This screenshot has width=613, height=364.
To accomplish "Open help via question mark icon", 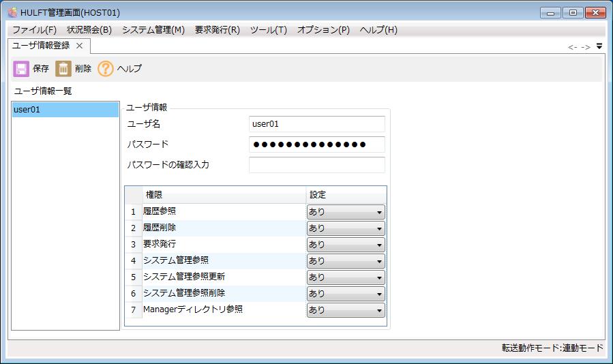I will coord(105,69).
